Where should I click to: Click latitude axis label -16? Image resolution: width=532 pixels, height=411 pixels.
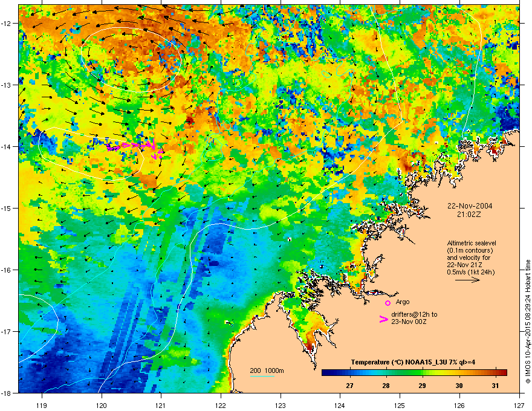click(6, 270)
